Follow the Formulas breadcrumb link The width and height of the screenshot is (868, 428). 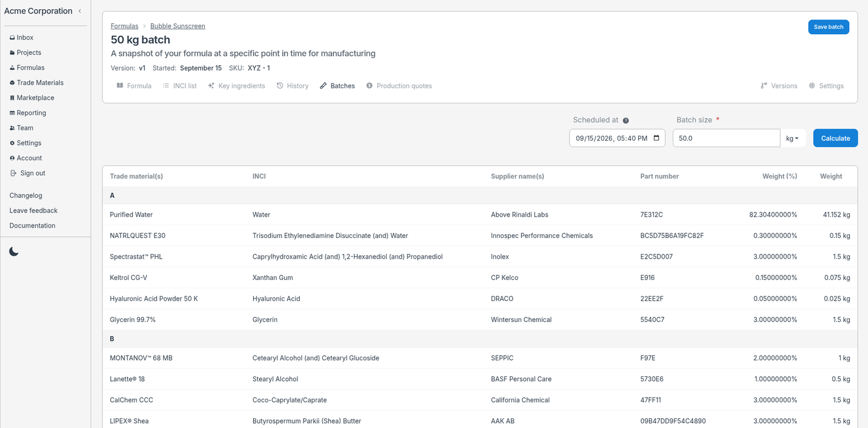tap(125, 26)
